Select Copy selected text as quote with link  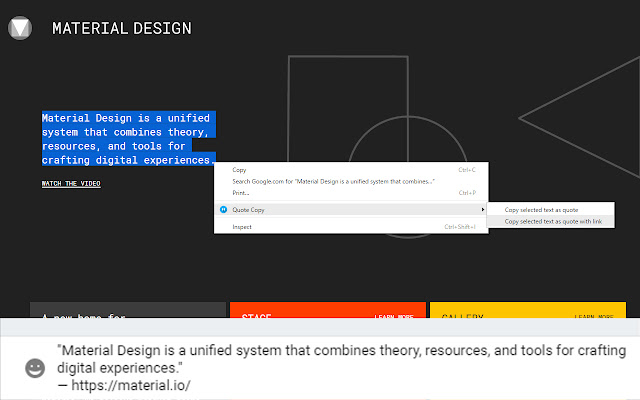point(550,221)
